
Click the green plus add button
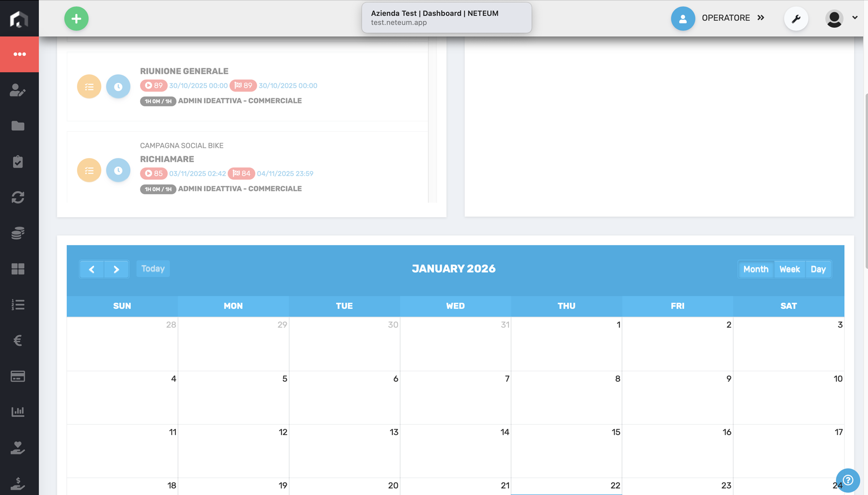tap(76, 19)
